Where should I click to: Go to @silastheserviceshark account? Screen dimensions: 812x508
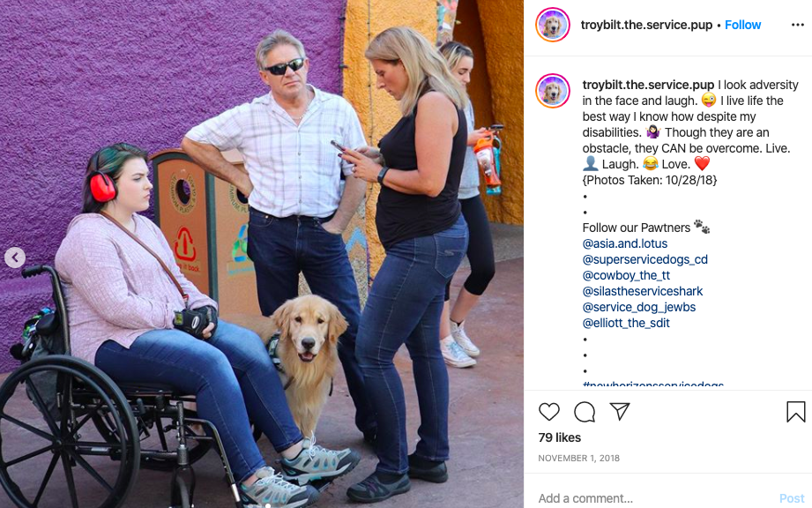[642, 291]
